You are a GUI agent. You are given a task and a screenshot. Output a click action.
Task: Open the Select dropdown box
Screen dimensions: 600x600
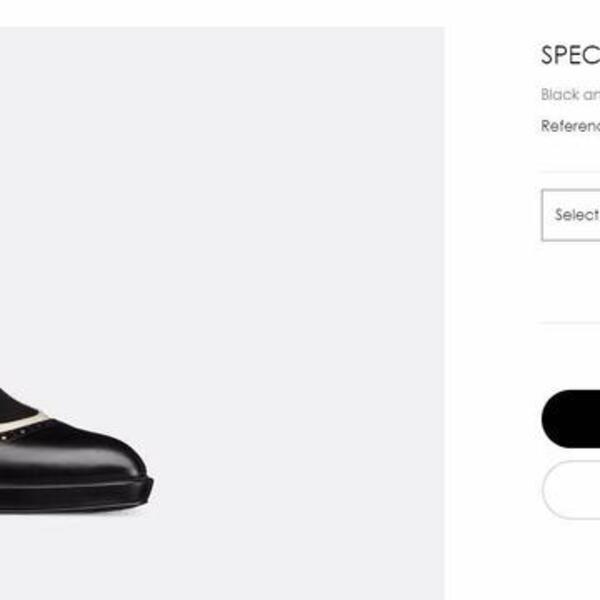click(572, 215)
